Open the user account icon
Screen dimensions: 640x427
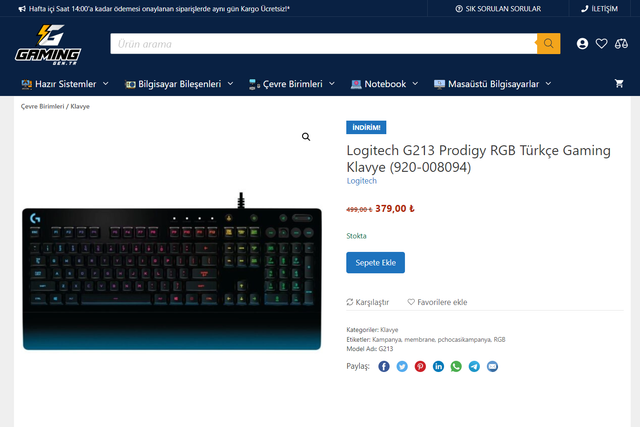582,43
